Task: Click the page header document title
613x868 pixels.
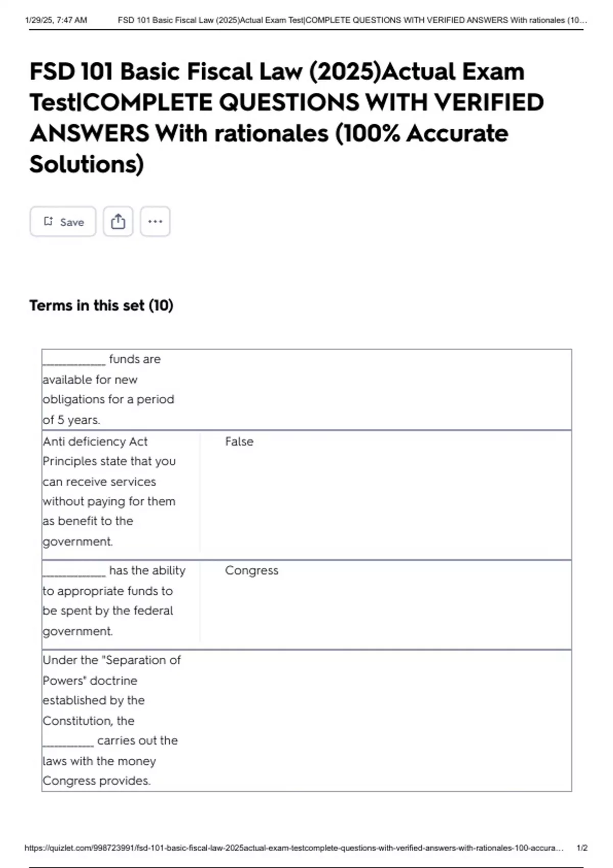Action: (352, 20)
